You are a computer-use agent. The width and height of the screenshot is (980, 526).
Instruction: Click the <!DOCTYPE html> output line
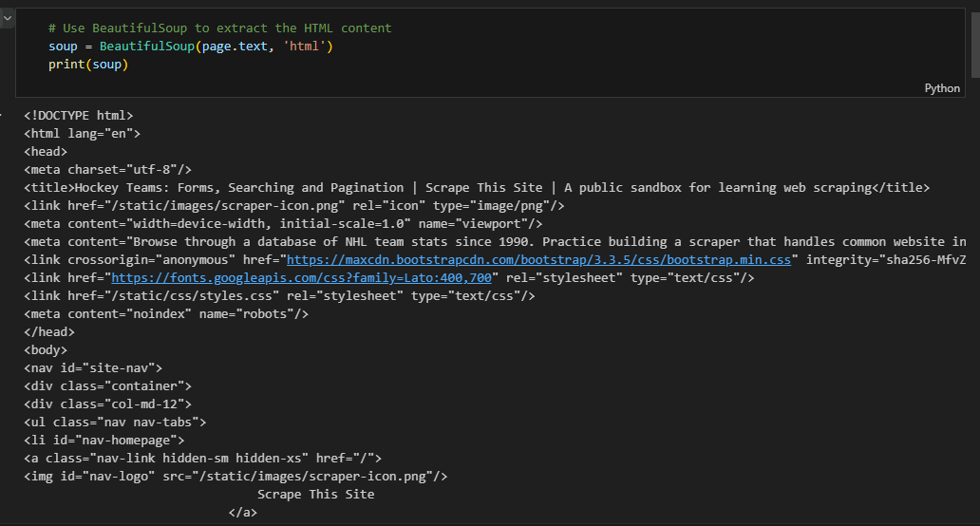coord(78,115)
